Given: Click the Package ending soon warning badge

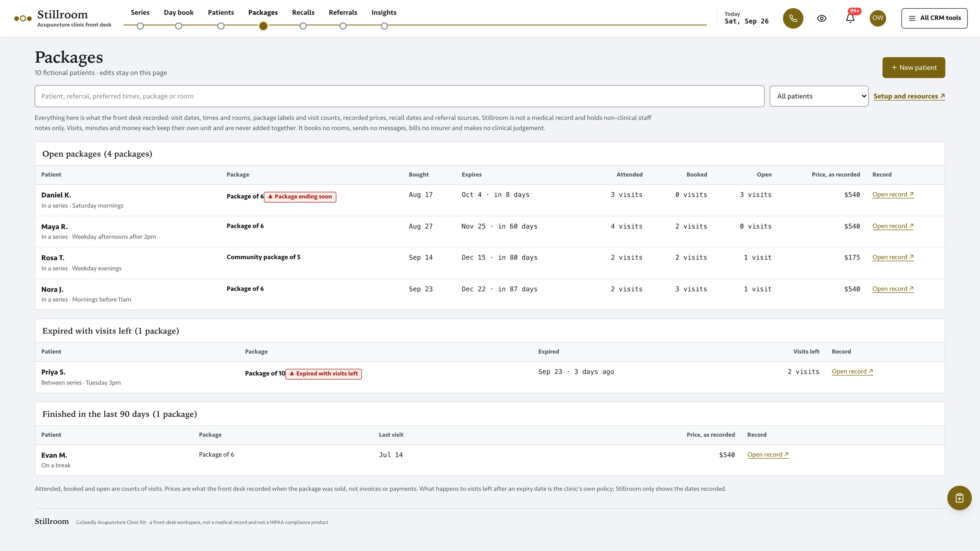Looking at the screenshot, I should (x=300, y=197).
